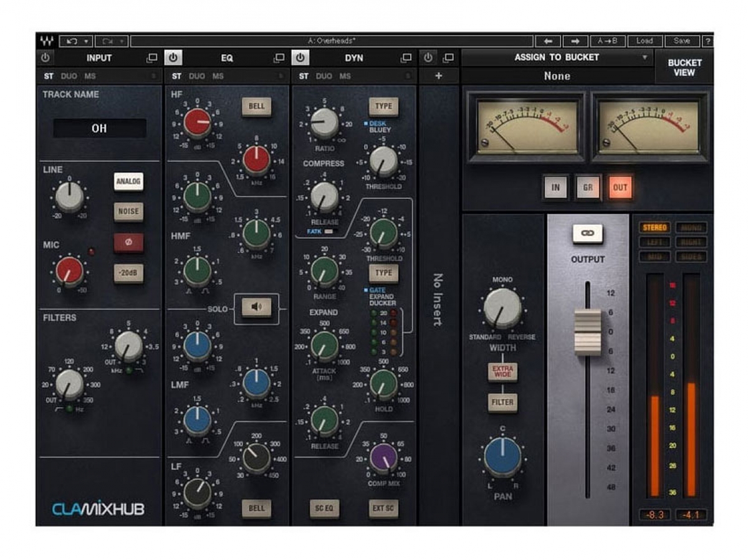Click the LF BELL button
The image size is (748, 560).
coord(257,508)
